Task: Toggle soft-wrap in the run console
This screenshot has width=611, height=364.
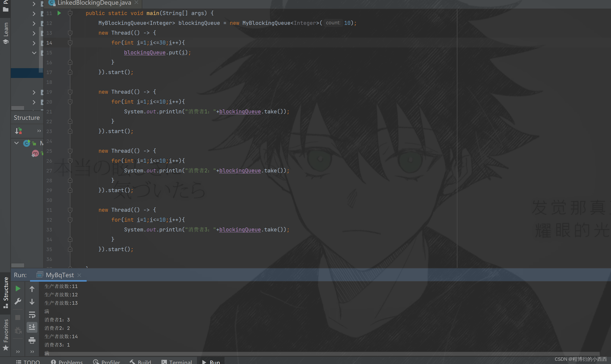Action: pyautogui.click(x=32, y=315)
